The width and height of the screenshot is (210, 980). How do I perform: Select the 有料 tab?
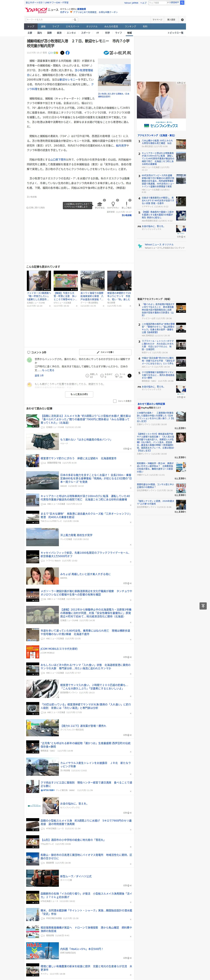(x=145, y=27)
